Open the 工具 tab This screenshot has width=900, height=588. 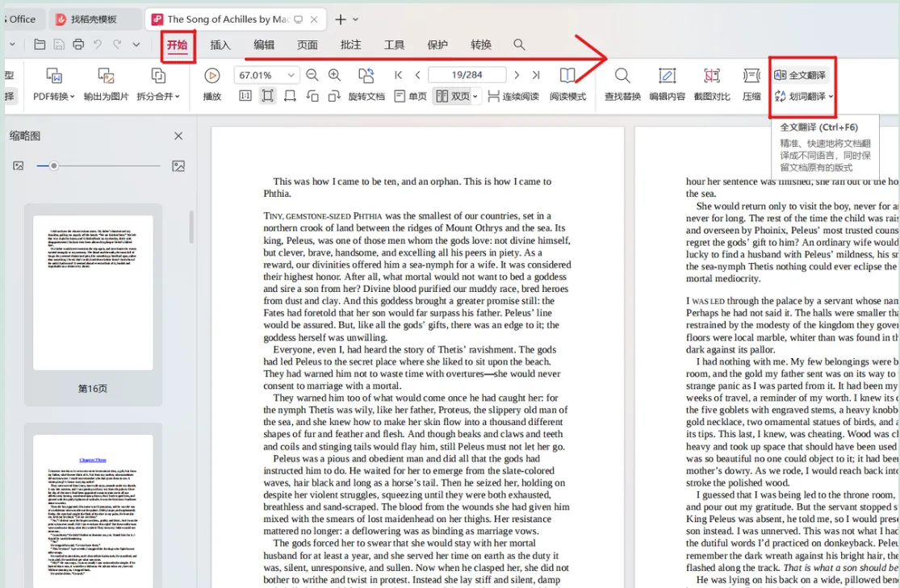[395, 44]
